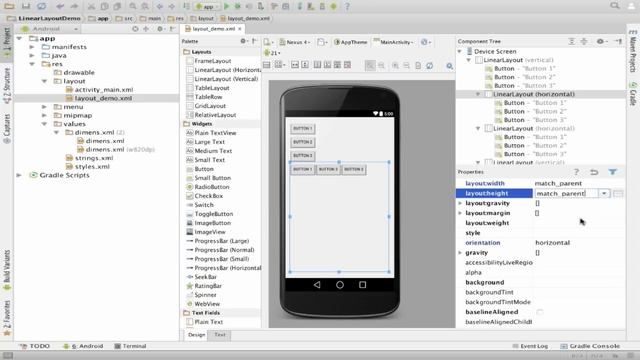640x360 pixels.
Task: Click the layout:height ellipsis button
Action: tap(618, 193)
